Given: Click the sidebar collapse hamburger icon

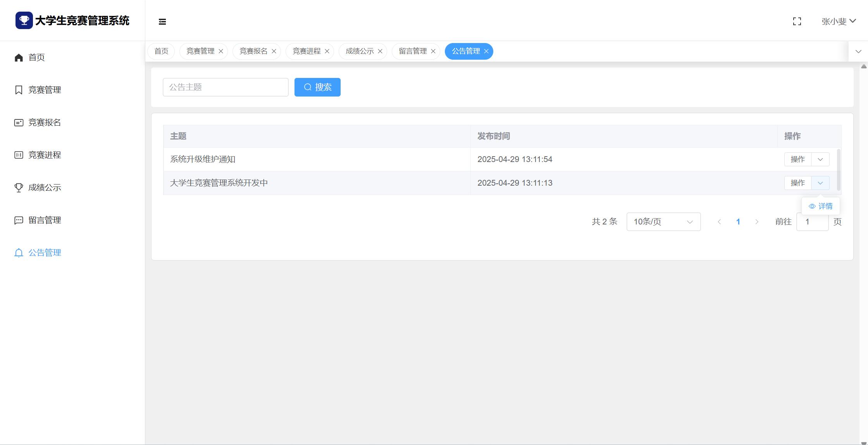Looking at the screenshot, I should [162, 22].
